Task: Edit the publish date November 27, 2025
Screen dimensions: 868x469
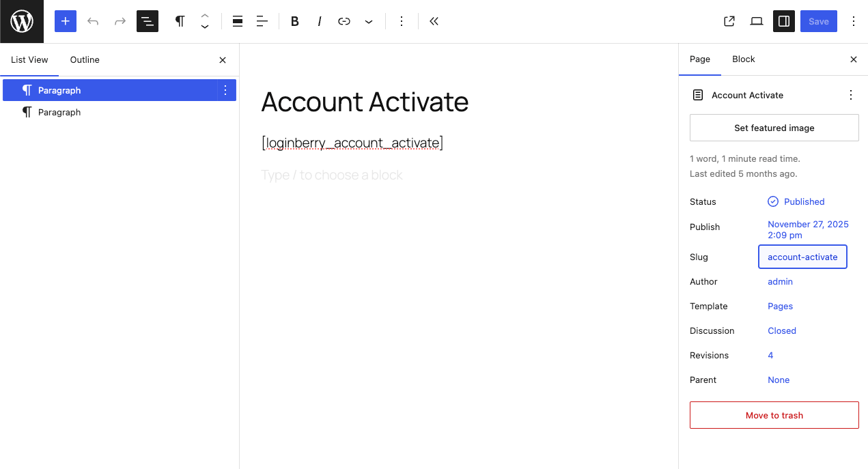Action: [808, 229]
